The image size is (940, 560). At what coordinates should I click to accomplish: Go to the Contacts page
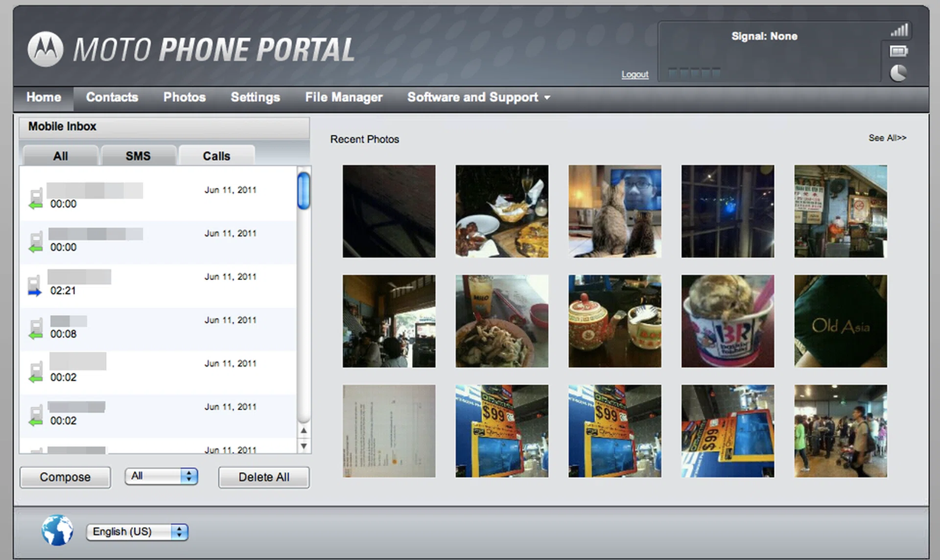click(x=112, y=97)
